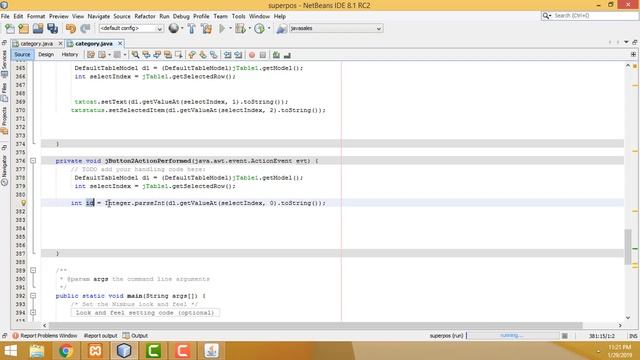Open the Profile Project dropdown arrow
Screen dimensions: 640x360
click(x=269, y=28)
